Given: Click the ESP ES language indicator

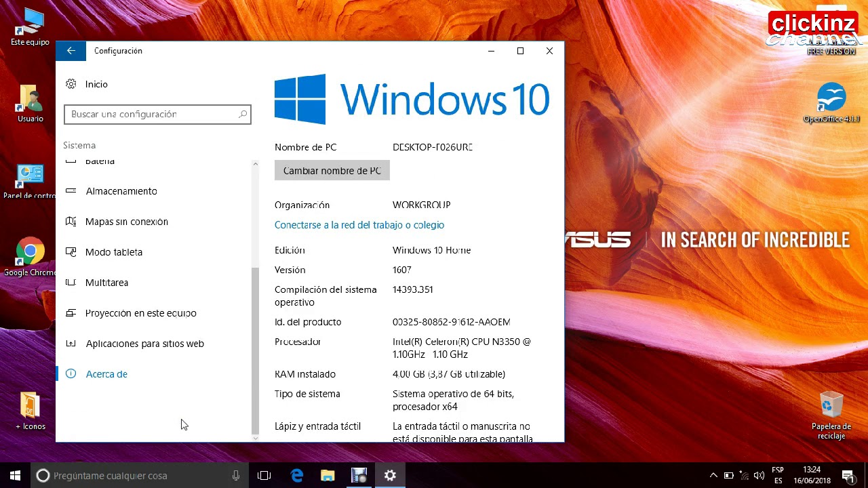Looking at the screenshot, I should pos(778,476).
